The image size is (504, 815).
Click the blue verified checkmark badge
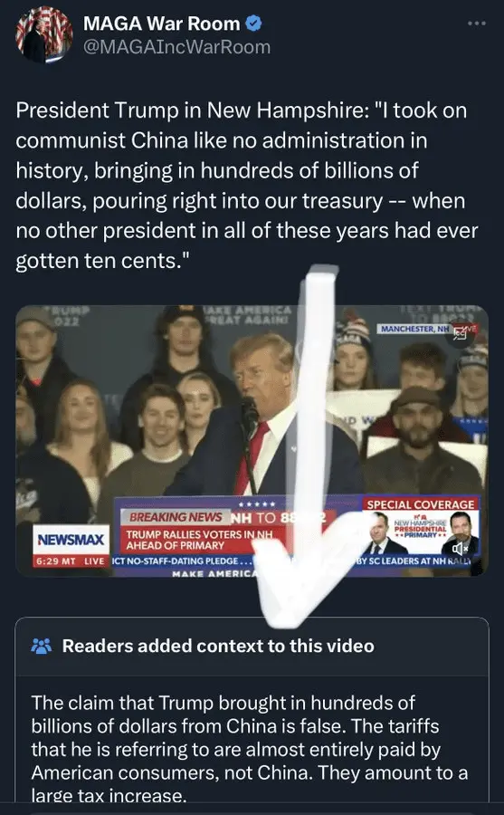(x=253, y=24)
